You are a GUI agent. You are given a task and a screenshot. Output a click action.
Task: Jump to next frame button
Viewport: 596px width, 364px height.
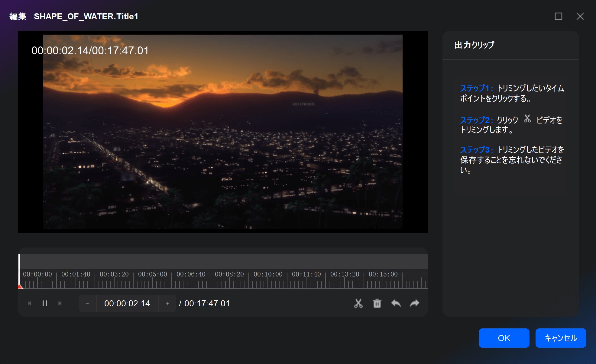60,303
